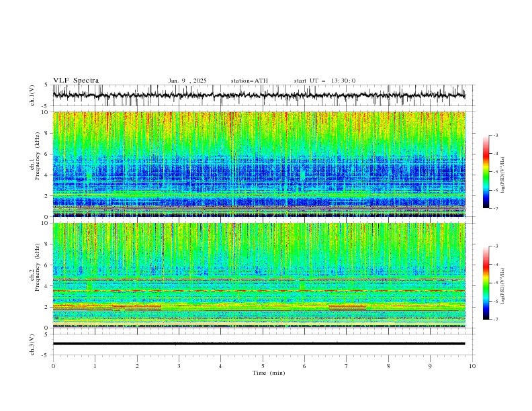This screenshot has width=532, height=411.
Task: Click time axis tick label "10" at bottom right
Action: tap(472, 366)
